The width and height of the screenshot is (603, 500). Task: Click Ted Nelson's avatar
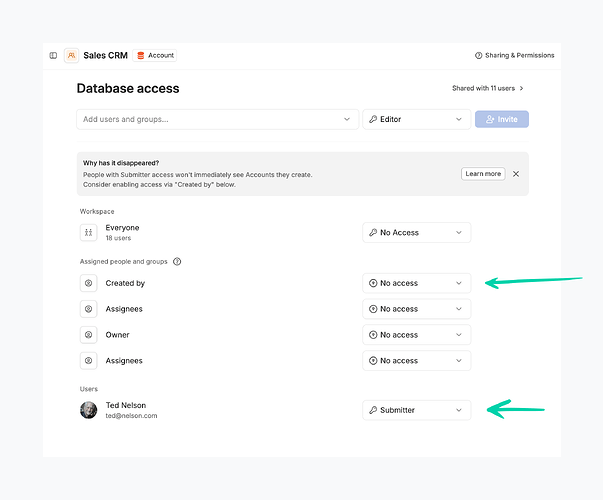tap(89, 410)
